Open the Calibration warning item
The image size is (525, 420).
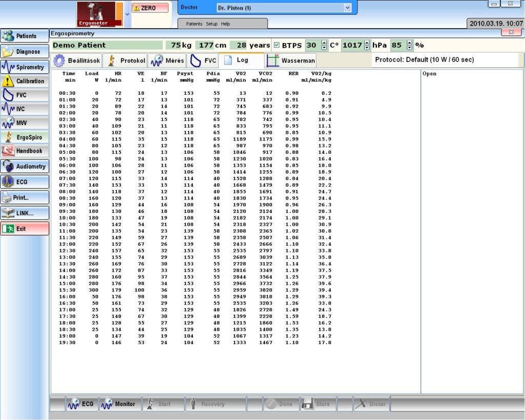click(x=25, y=81)
